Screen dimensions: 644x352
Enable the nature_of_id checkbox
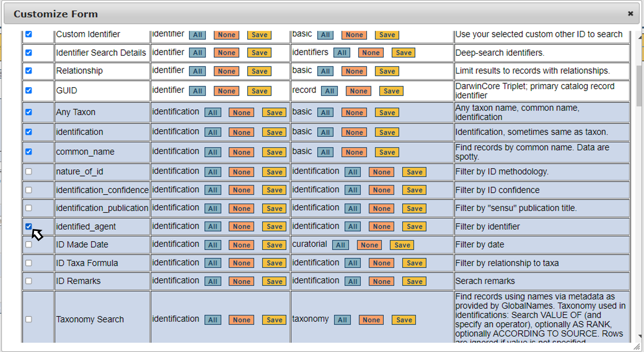[x=29, y=172]
